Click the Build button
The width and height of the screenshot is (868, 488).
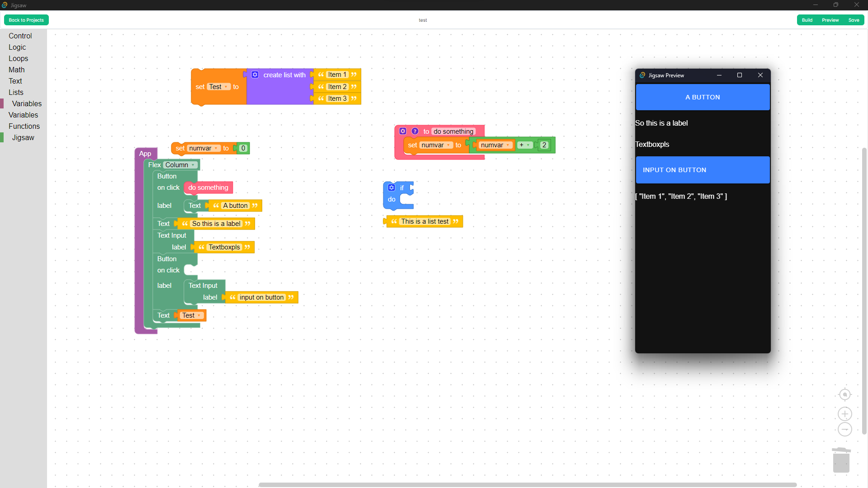point(808,20)
